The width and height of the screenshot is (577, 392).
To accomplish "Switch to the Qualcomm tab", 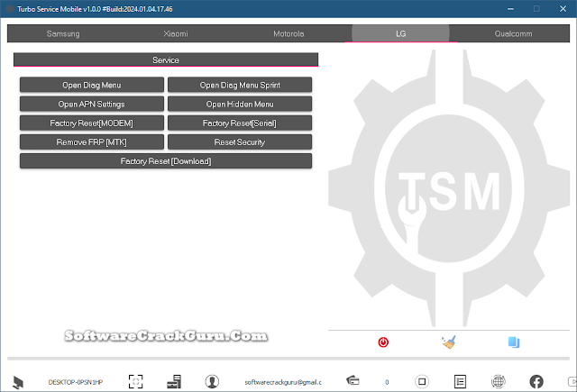I will pos(513,34).
